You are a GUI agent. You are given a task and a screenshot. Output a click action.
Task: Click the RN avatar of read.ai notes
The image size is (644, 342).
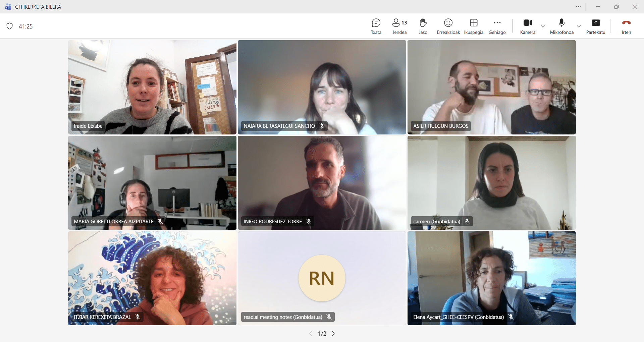322,278
